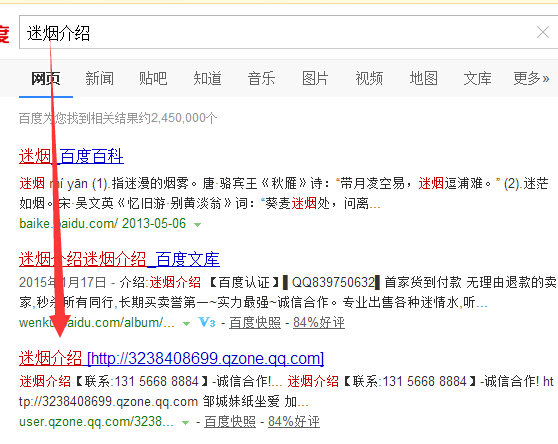Viewport: 558px width, 444px height.
Task: Switch to the 地图 tab
Action: [x=423, y=78]
